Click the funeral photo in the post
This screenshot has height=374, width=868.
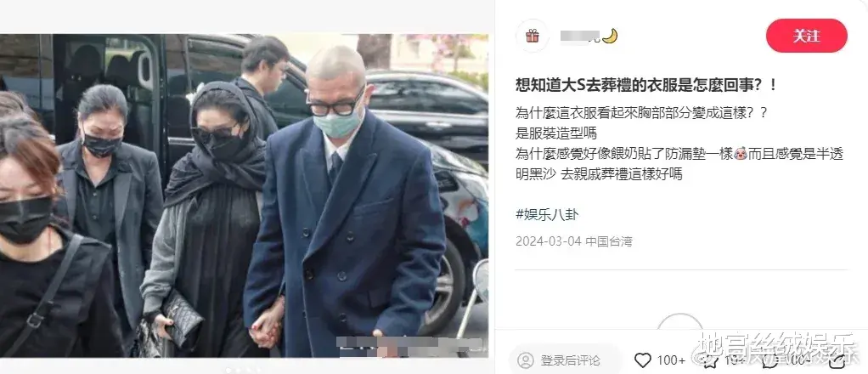244,195
